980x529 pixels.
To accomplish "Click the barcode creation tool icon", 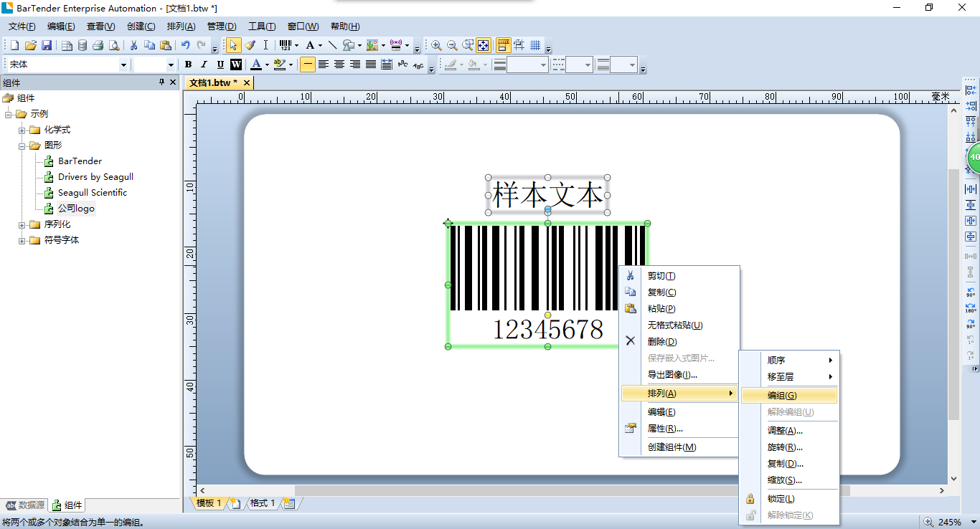I will (x=285, y=45).
